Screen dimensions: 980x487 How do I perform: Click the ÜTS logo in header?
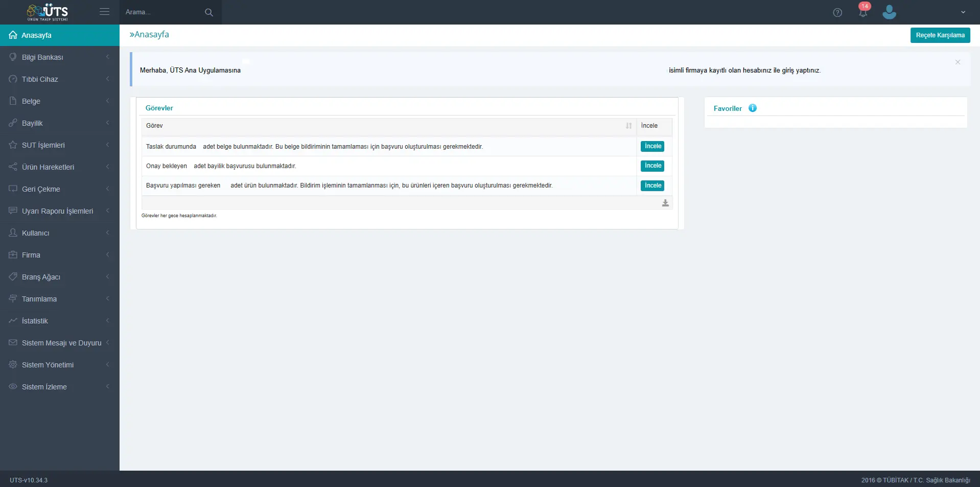point(48,12)
